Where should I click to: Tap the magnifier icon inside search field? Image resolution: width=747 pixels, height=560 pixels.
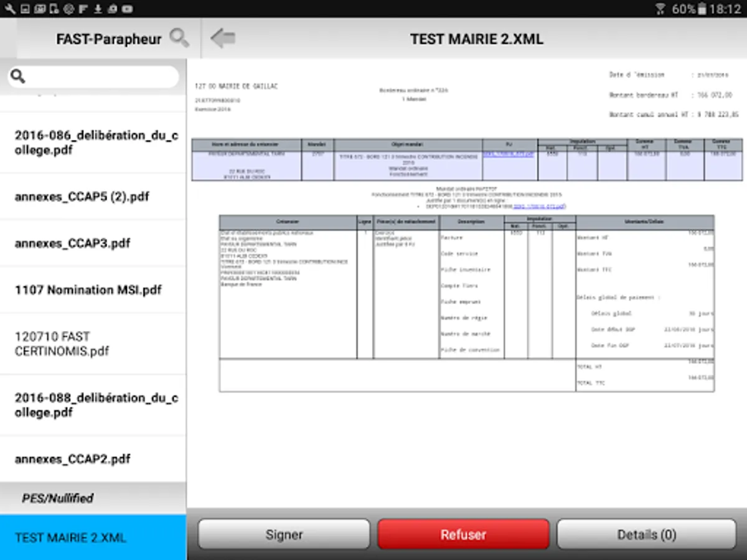point(18,77)
